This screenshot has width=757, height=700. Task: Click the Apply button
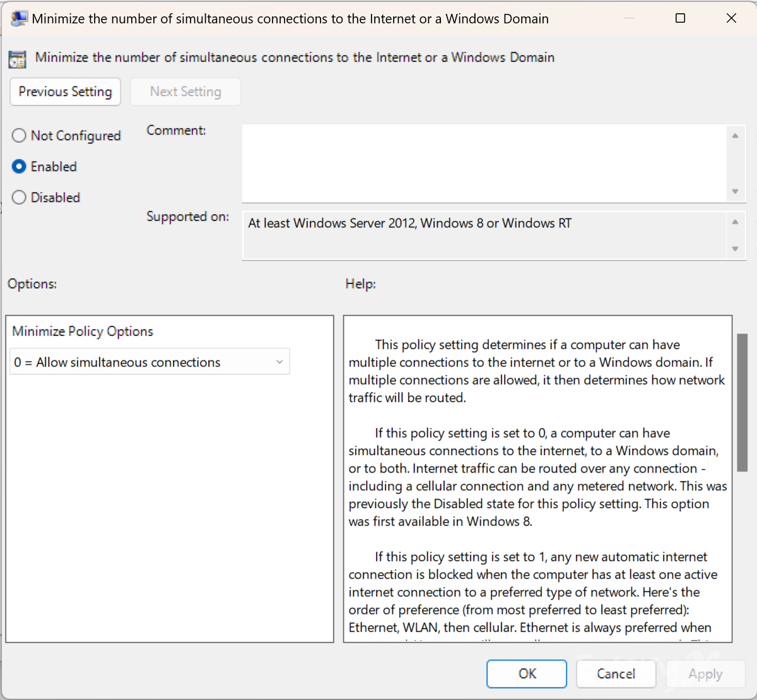click(x=705, y=674)
